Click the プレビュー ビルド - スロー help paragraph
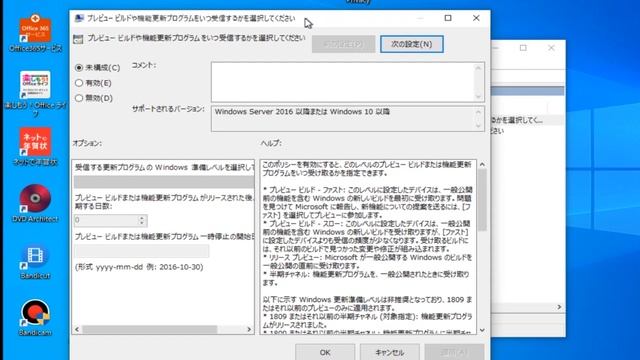This screenshot has height=360, width=640. 367,236
